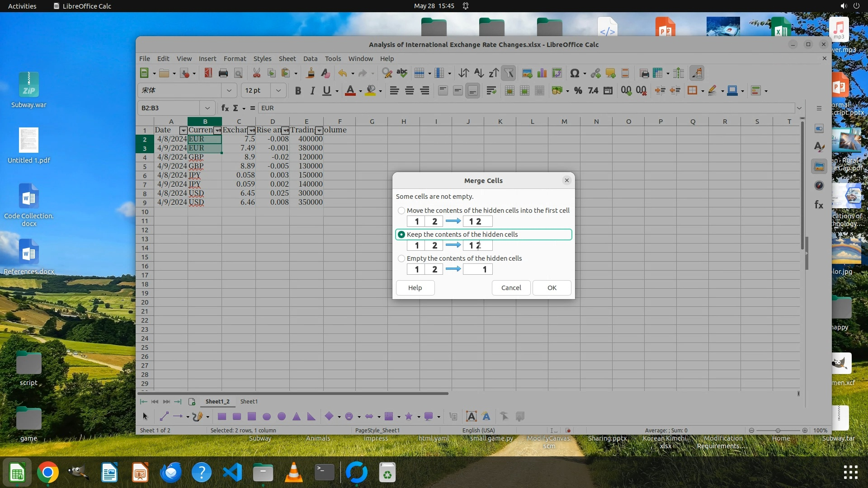Viewport: 868px width, 488px height.
Task: Open the Function Wizard fx icon
Action: pos(225,108)
